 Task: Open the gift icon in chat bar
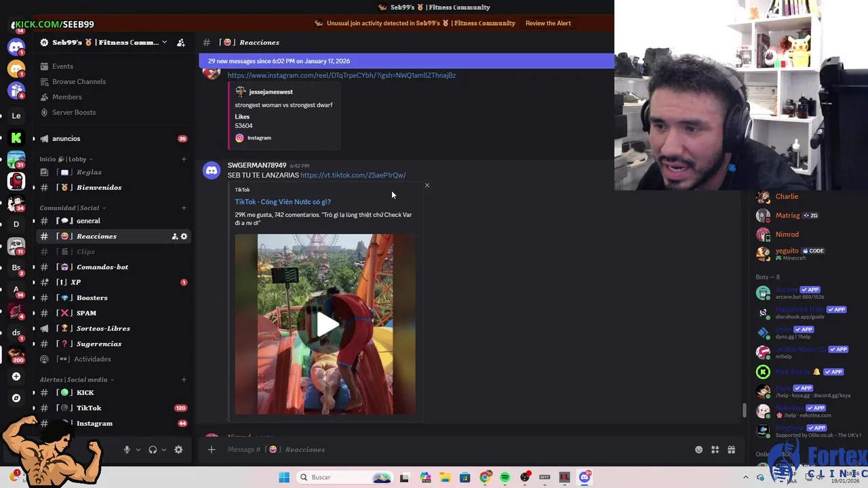pos(731,449)
